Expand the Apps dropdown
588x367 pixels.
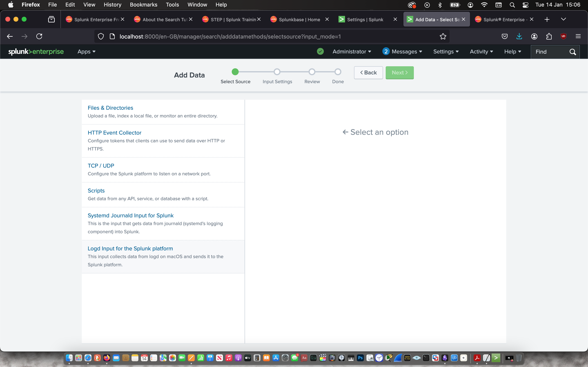coord(86,51)
